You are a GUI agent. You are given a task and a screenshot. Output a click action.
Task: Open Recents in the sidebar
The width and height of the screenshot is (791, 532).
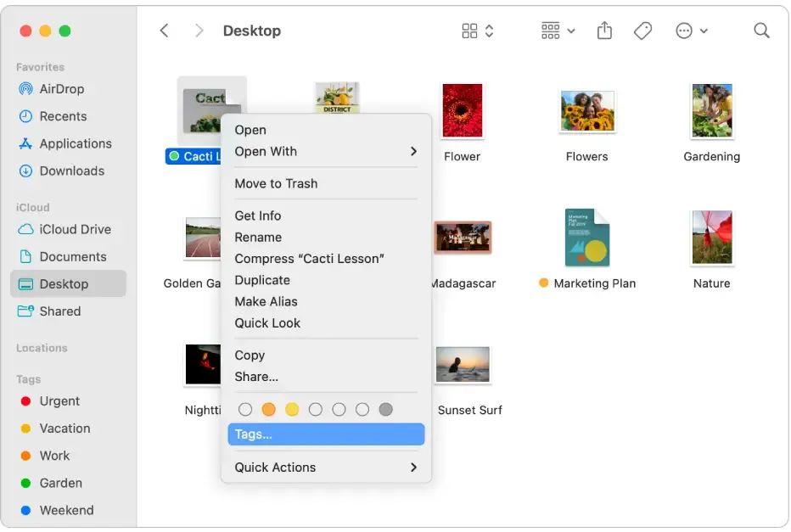click(x=63, y=116)
